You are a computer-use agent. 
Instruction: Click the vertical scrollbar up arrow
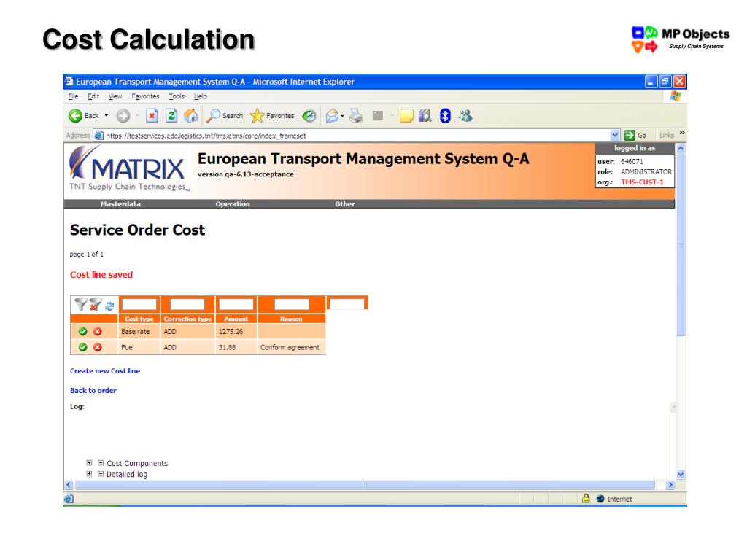tap(681, 149)
